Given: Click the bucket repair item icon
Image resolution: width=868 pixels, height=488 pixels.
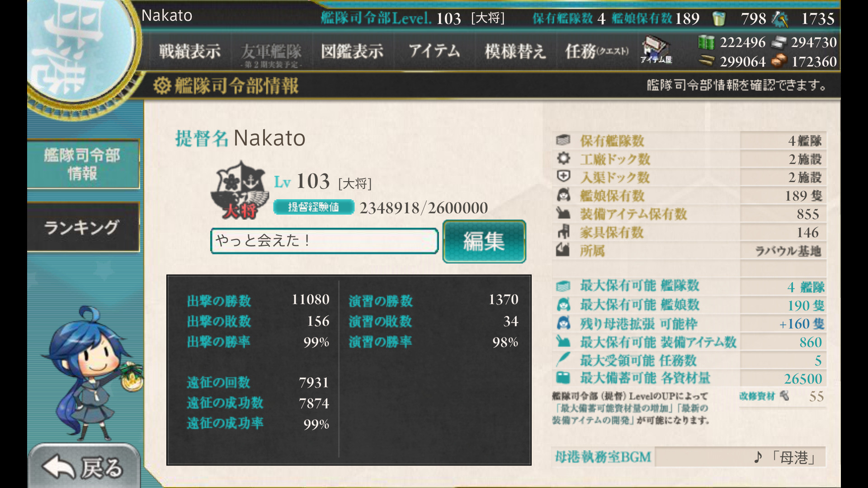Looking at the screenshot, I should pos(718,19).
